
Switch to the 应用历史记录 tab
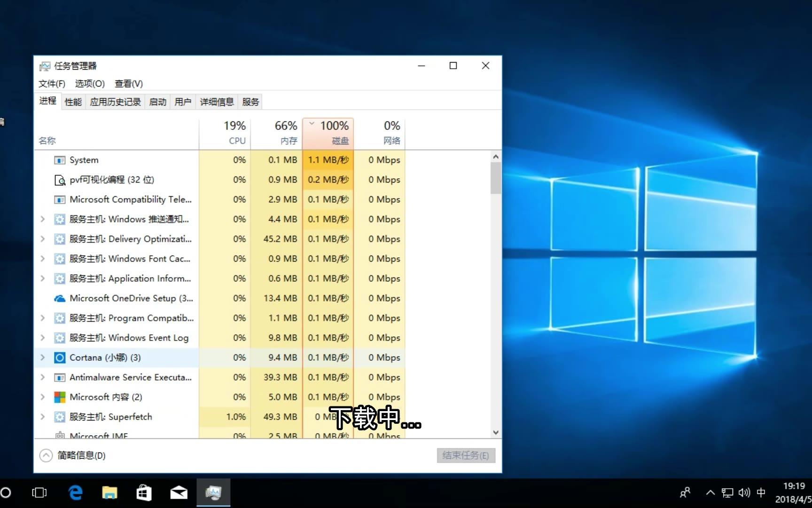[115, 102]
